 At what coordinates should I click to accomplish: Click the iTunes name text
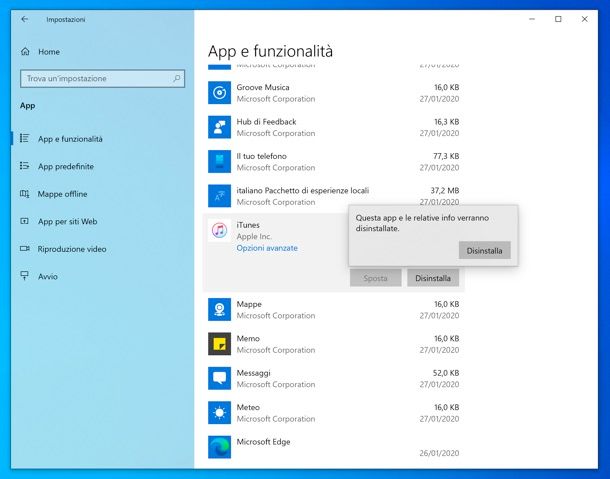pyautogui.click(x=248, y=225)
